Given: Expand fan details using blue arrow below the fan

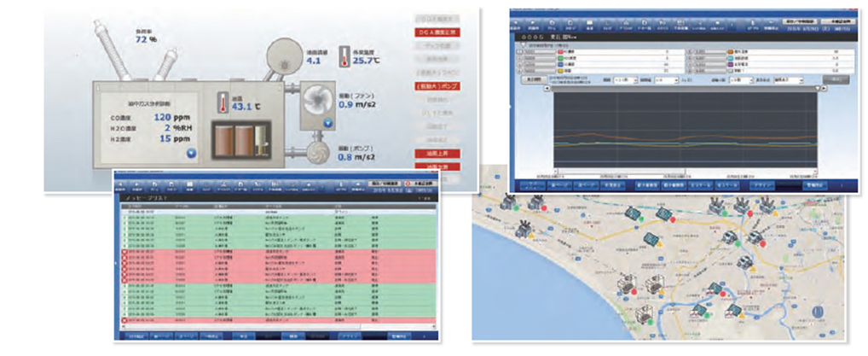Looking at the screenshot, I should (x=328, y=122).
